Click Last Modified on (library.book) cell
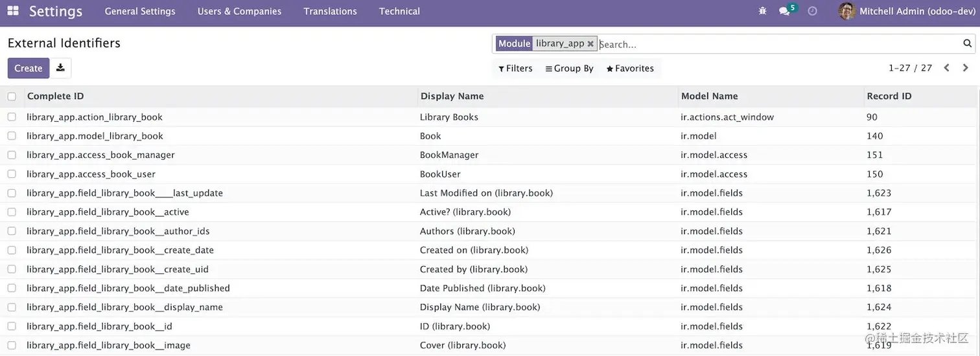The image size is (980, 356). tap(486, 193)
